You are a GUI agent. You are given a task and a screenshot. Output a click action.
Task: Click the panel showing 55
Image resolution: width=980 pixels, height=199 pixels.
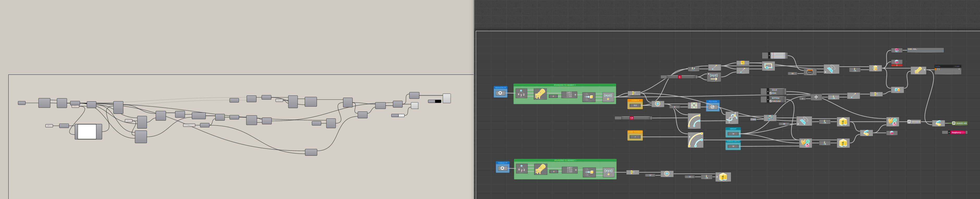coord(792,73)
